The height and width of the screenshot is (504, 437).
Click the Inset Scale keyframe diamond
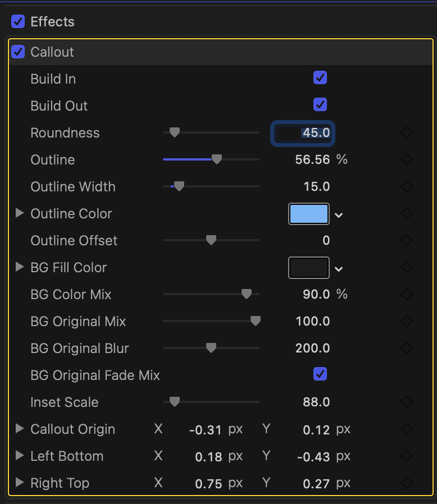tap(407, 402)
